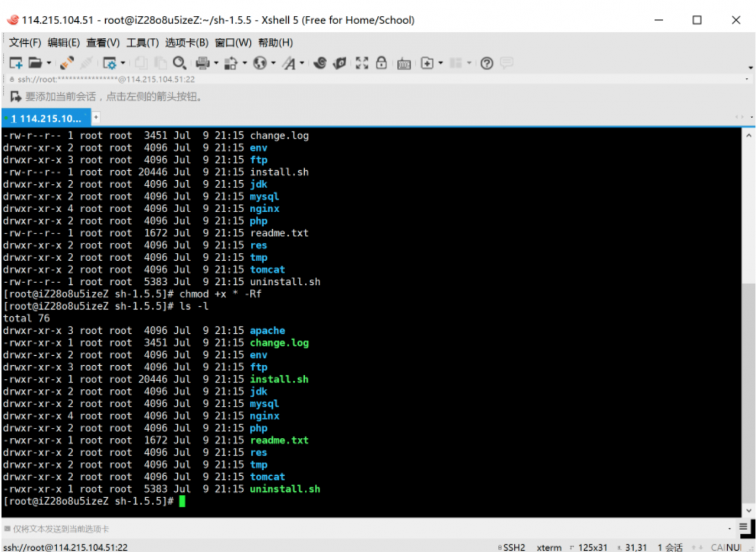Click the Open session folder icon

pyautogui.click(x=35, y=63)
